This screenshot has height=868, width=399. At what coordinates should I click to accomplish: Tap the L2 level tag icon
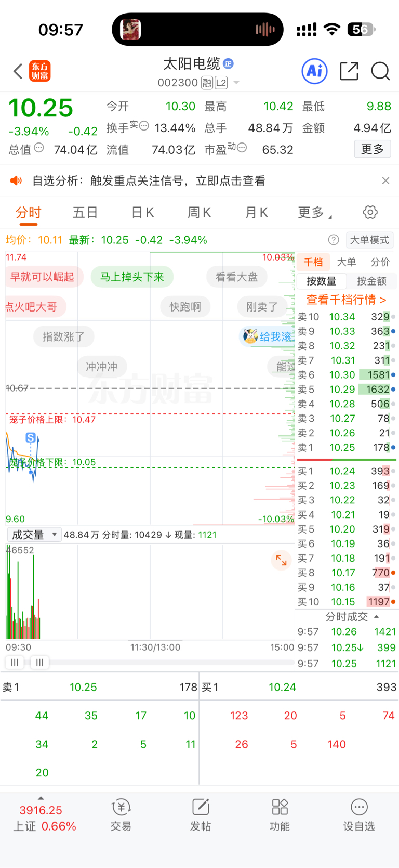tap(221, 83)
